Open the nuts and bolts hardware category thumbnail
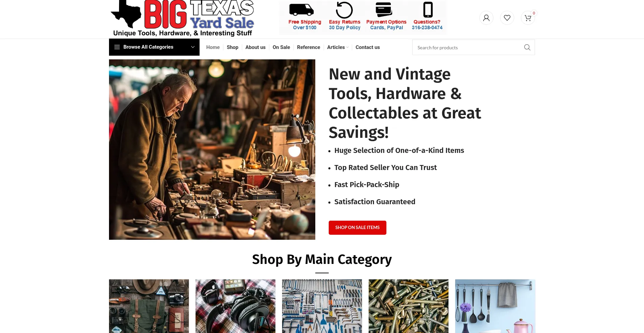Viewport: 644px width, 333px height. 409,306
